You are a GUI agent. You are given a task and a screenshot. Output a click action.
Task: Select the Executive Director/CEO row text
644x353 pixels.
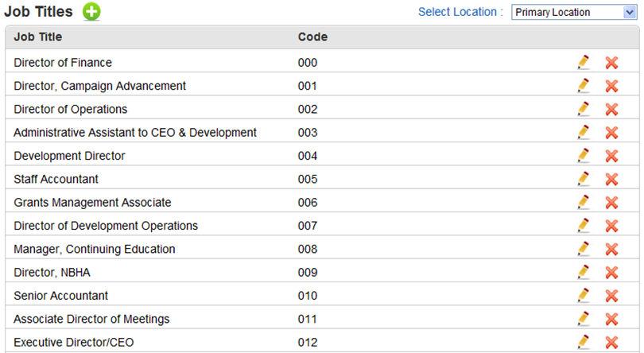click(x=73, y=343)
